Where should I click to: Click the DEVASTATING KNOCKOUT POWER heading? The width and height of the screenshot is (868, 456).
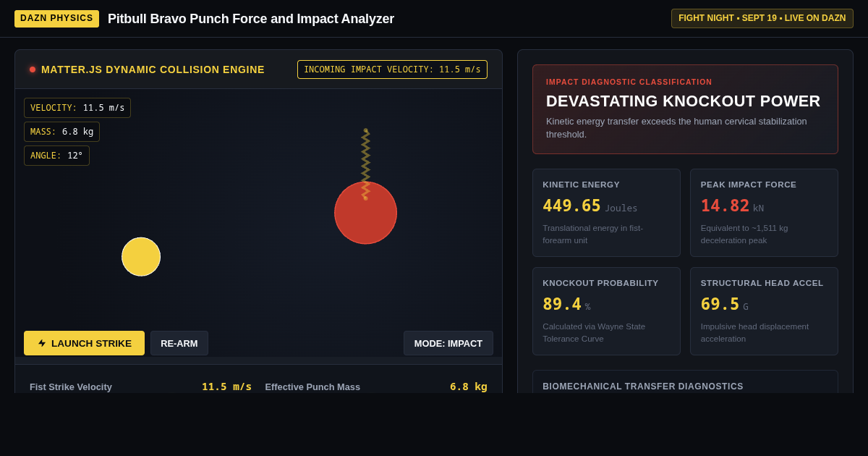coord(683,101)
